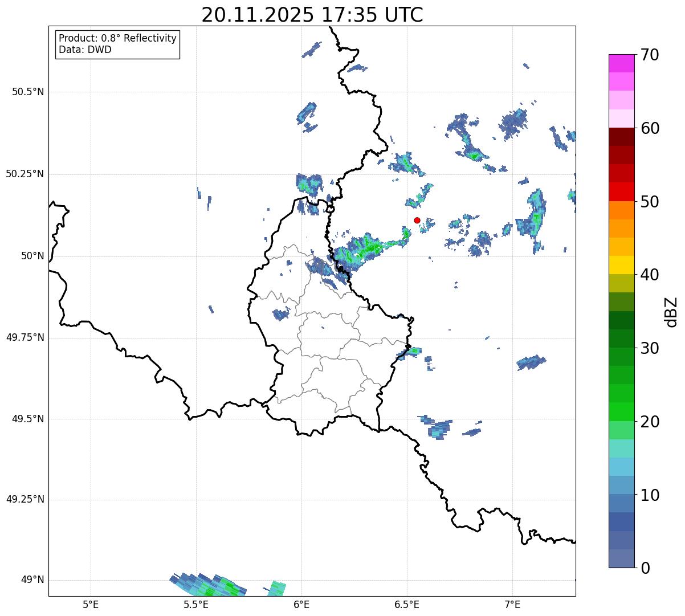Viewport: 685px width, 616px height.
Task: Click the 50.5°N latitude label
Action: [x=28, y=92]
